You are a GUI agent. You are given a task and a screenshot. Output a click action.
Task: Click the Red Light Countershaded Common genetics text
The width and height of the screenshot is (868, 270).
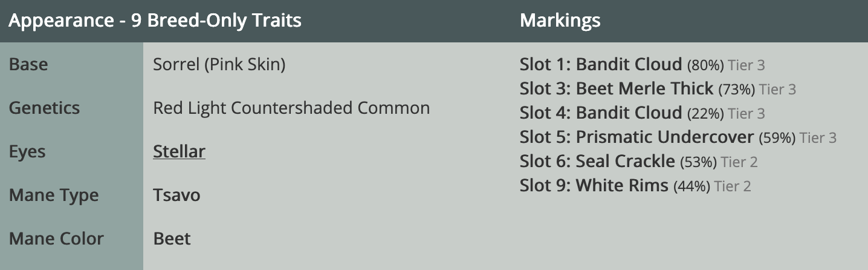[x=291, y=108]
